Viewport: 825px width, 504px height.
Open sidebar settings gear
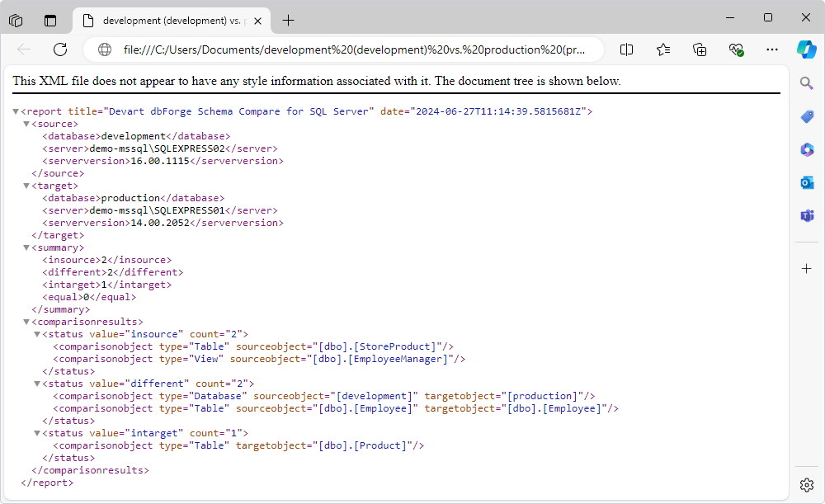coord(806,484)
